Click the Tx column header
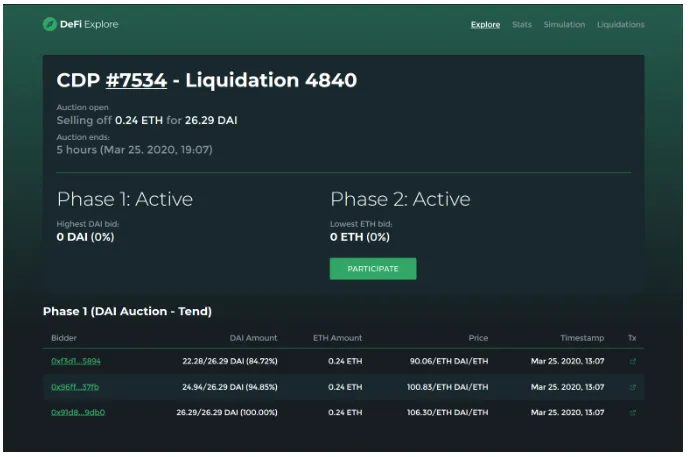Viewport: 690px width, 457px height. (x=632, y=338)
